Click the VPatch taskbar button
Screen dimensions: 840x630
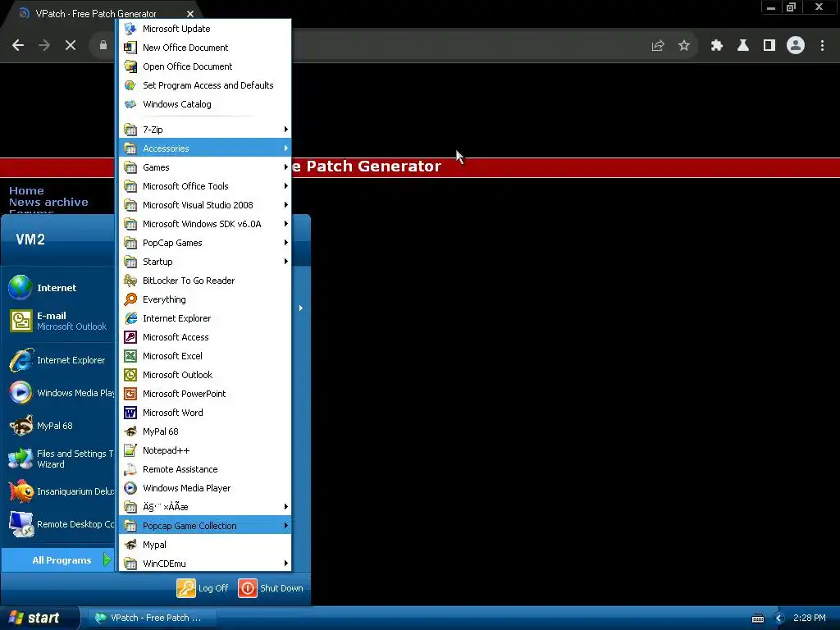click(151, 619)
